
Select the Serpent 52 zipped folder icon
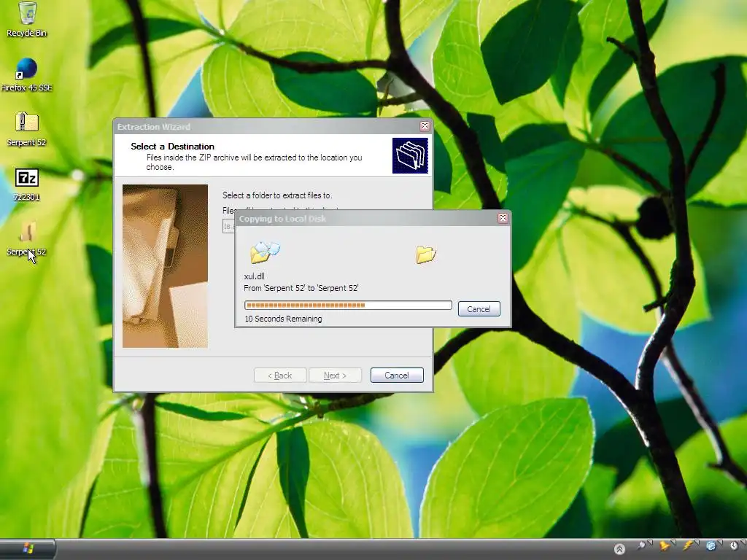click(27, 128)
